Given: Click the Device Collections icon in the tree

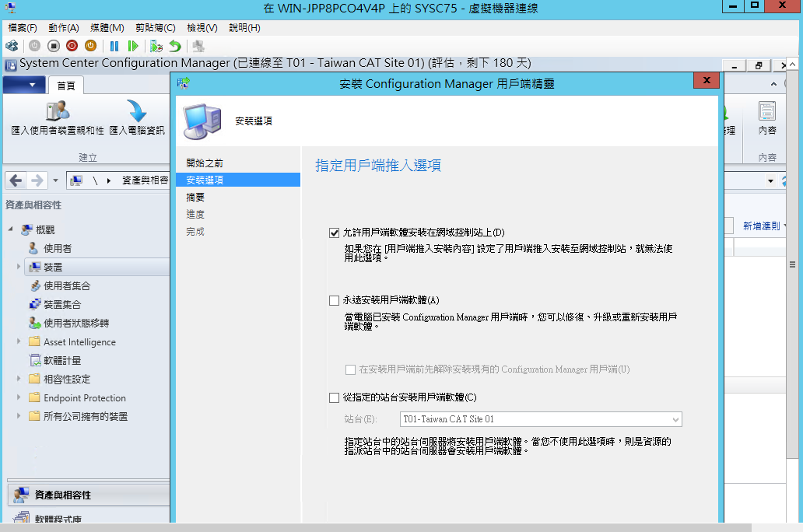Looking at the screenshot, I should click(x=35, y=304).
